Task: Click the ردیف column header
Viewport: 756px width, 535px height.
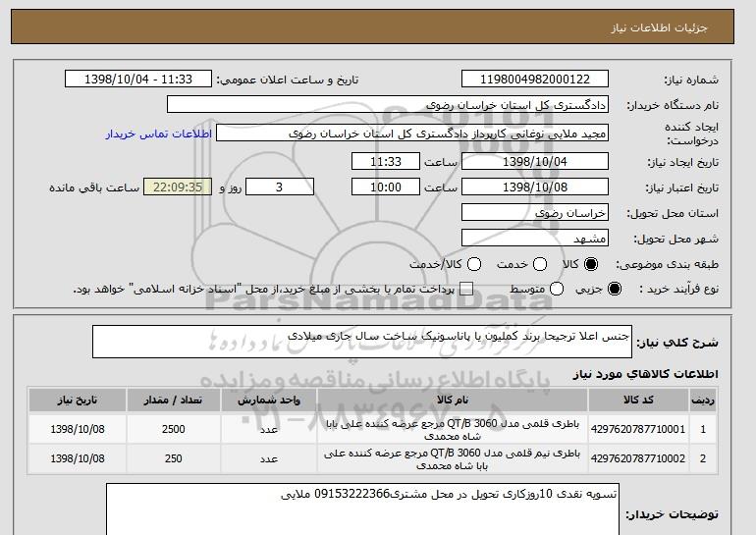Action: click(x=703, y=401)
